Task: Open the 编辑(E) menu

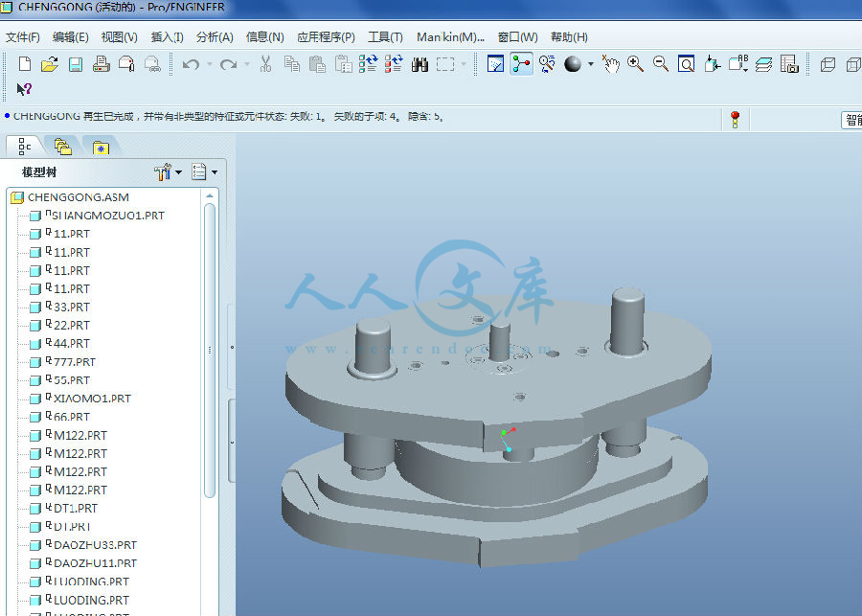Action: pyautogui.click(x=70, y=37)
